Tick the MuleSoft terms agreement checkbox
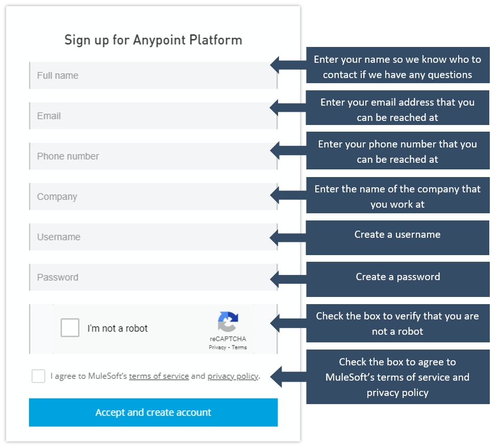499x448 pixels. pos(38,376)
